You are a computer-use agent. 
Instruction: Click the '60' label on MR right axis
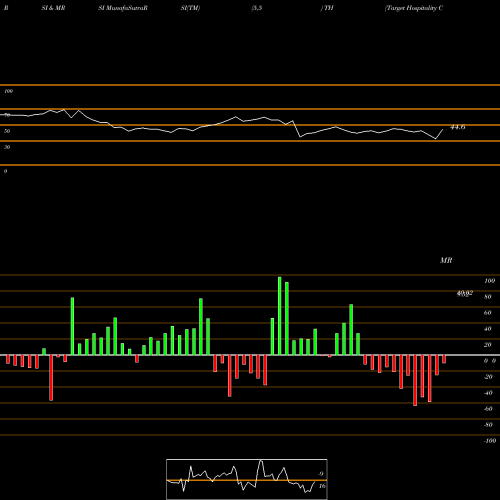pyautogui.click(x=488, y=313)
